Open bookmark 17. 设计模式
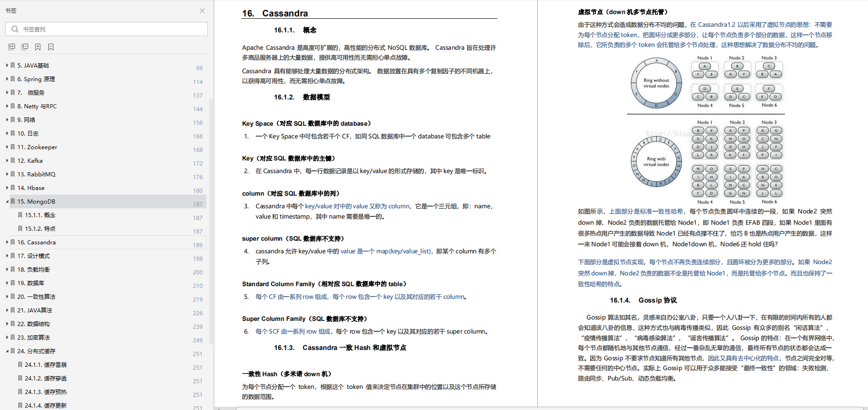The height and width of the screenshot is (410, 868). point(34,256)
